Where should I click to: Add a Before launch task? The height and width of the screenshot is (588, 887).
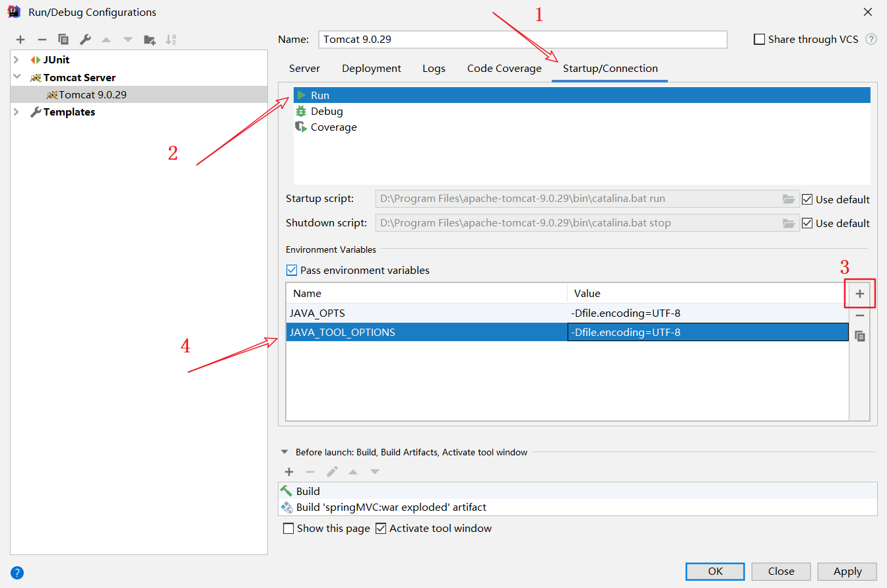[x=288, y=472]
